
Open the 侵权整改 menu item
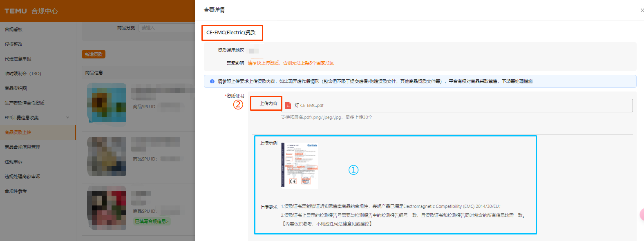click(x=13, y=44)
